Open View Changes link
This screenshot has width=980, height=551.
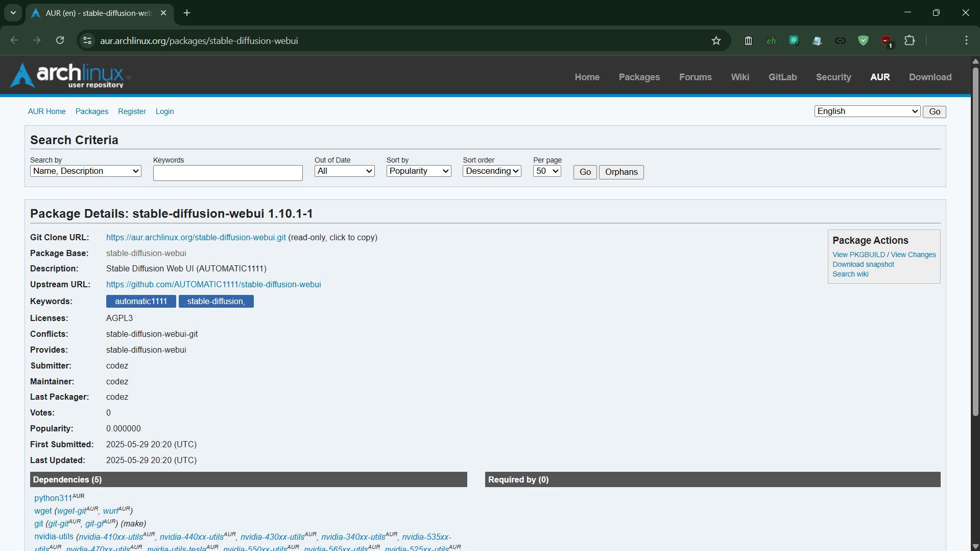[914, 255]
